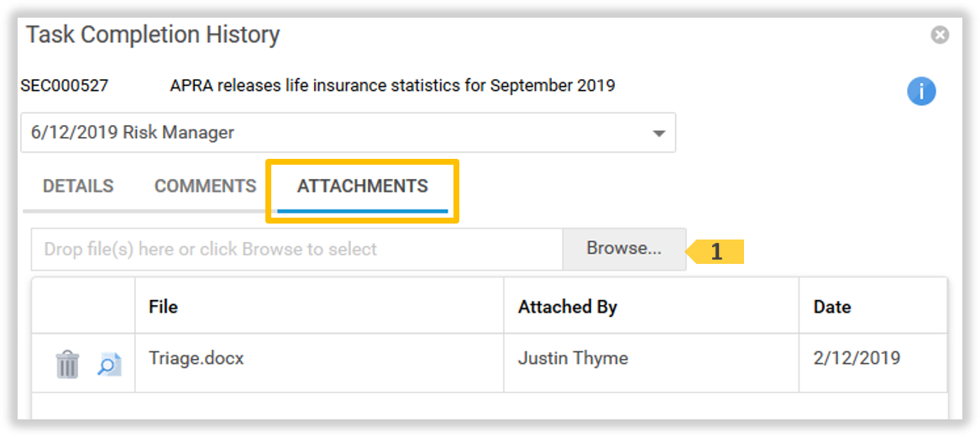Click the yellow callout marker 1
This screenshot has width=980, height=437.
pyautogui.click(x=715, y=251)
